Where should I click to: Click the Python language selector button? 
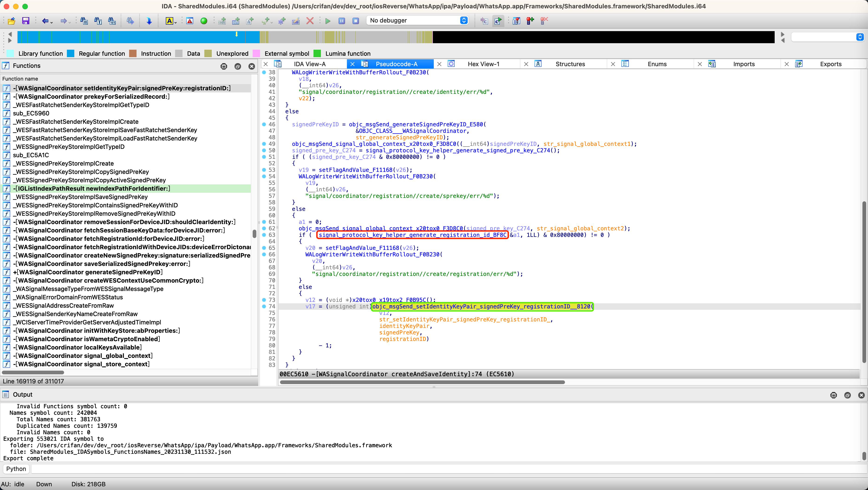click(16, 469)
